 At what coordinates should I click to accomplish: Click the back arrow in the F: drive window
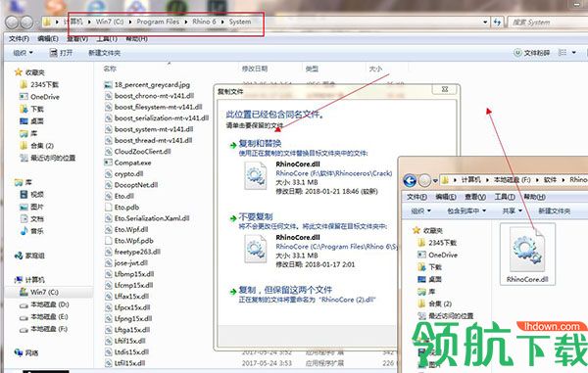410,180
